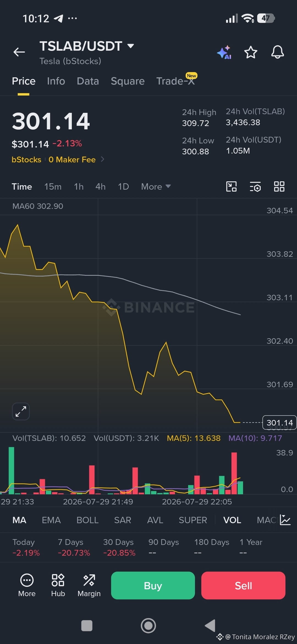Select the 1h chart interval
Viewport: 297px width, 644px height.
pyautogui.click(x=79, y=187)
